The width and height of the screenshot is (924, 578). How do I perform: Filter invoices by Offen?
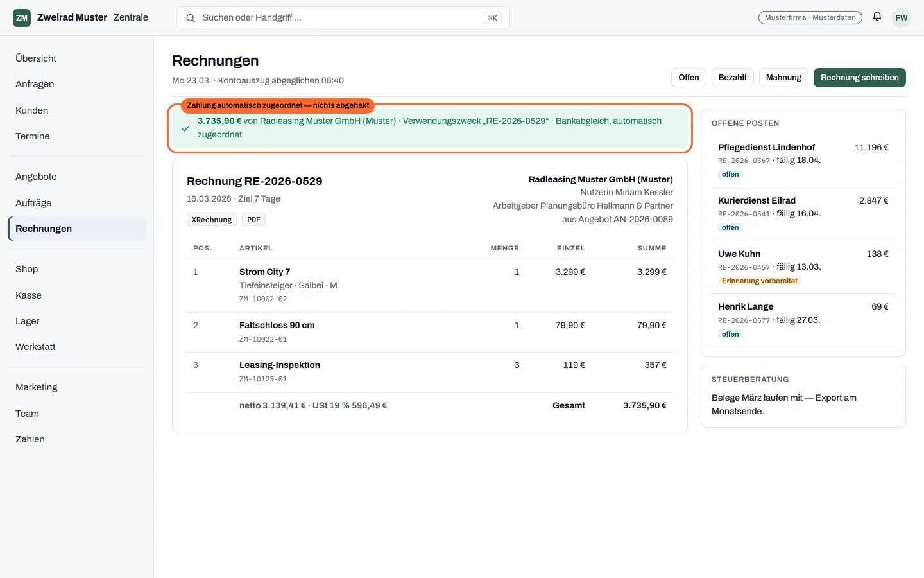[x=689, y=78]
